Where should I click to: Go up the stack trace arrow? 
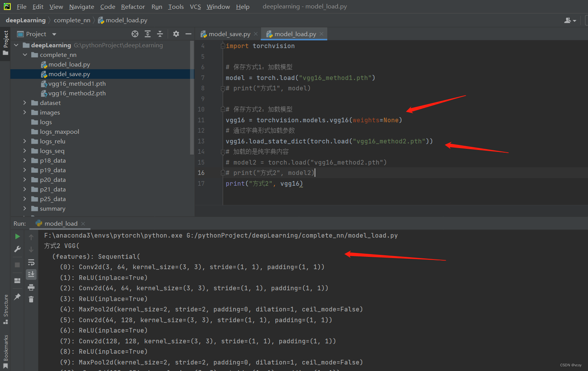click(x=31, y=237)
